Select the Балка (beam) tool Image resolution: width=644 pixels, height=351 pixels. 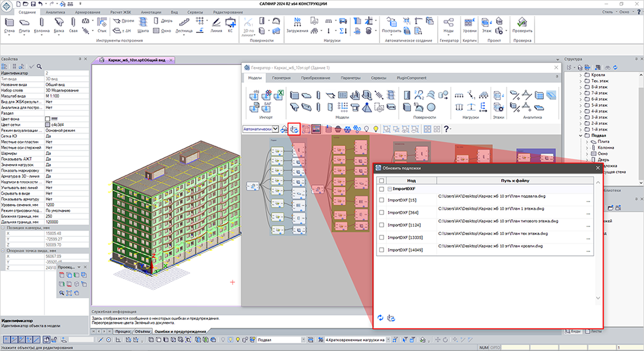click(59, 25)
